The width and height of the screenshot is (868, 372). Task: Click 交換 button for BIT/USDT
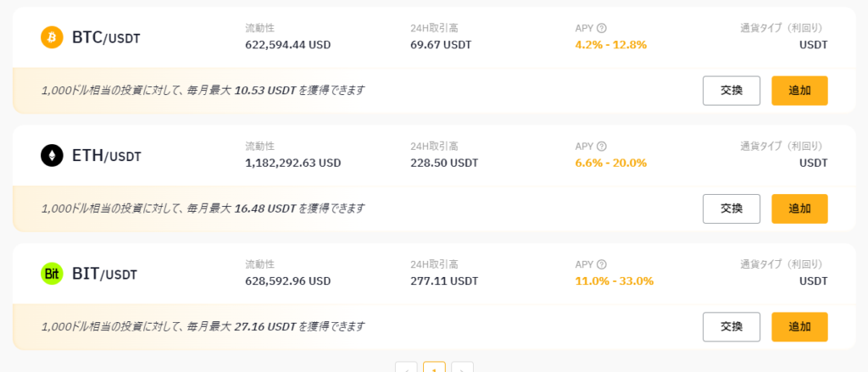click(732, 326)
